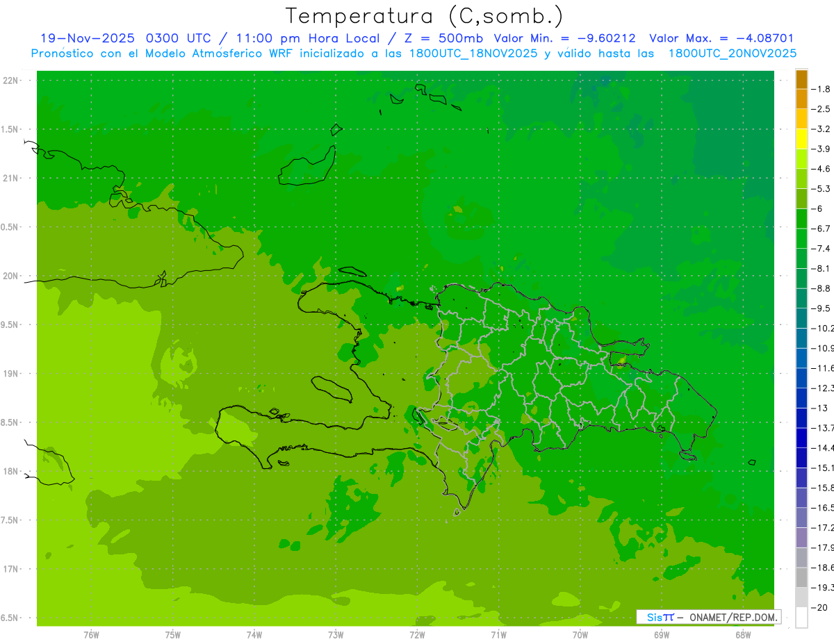The image size is (834, 644).
Task: Click the -16.5 colorbar value
Action: coord(822,508)
